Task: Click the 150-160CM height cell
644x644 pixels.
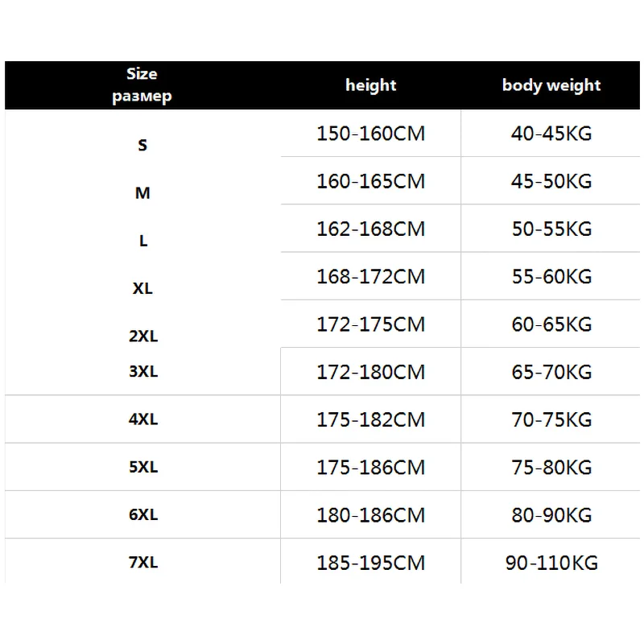Action: [x=370, y=134]
